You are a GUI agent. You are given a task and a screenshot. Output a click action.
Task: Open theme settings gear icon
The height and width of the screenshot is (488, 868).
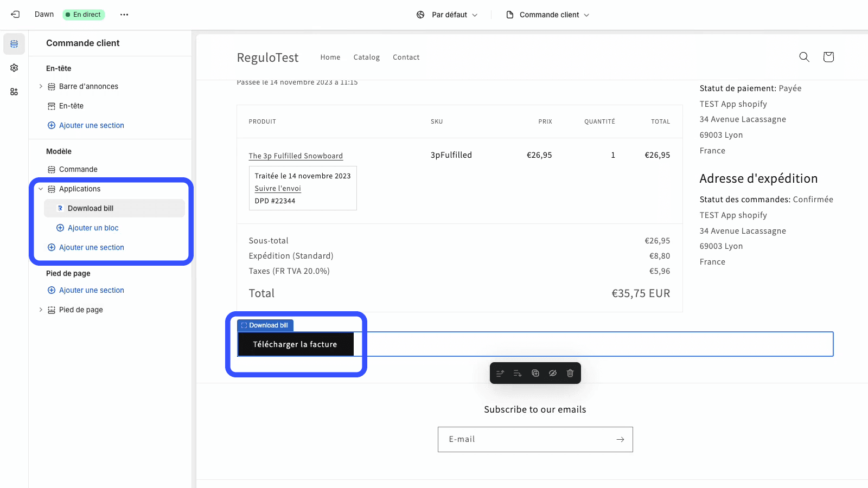pos(14,68)
